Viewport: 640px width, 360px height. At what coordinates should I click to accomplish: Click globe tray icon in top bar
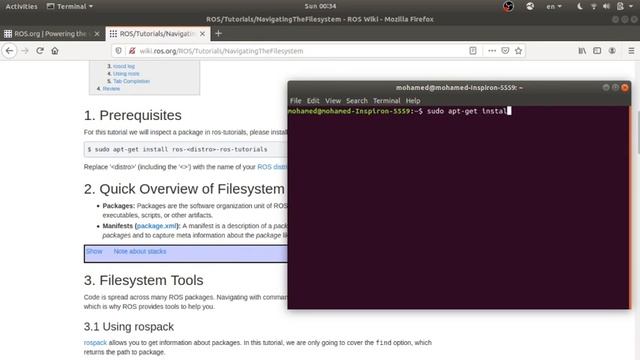click(x=530, y=7)
